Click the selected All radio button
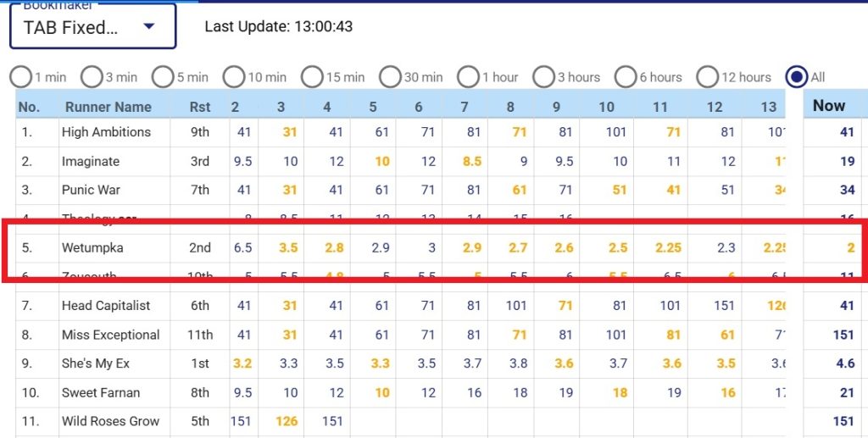The image size is (868, 438). [x=797, y=77]
